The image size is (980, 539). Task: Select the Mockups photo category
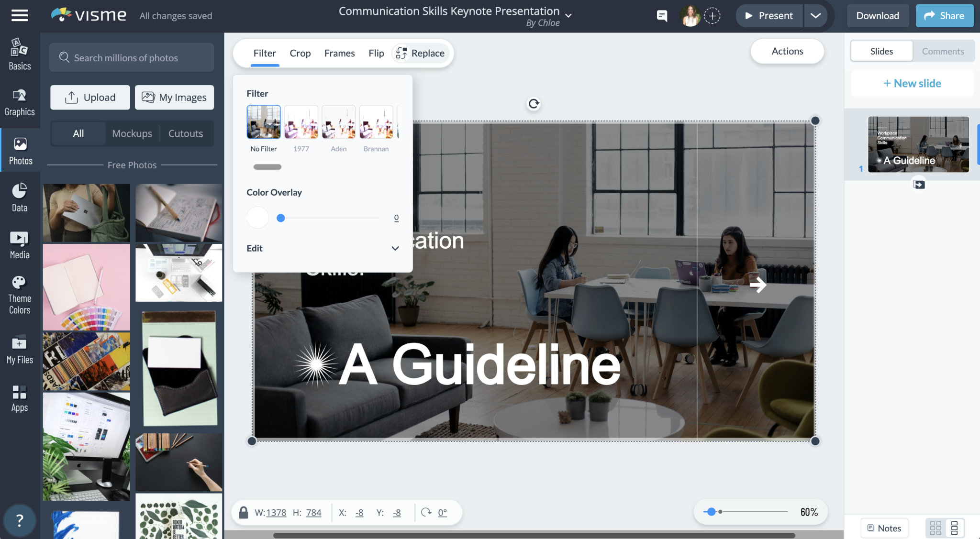tap(132, 133)
